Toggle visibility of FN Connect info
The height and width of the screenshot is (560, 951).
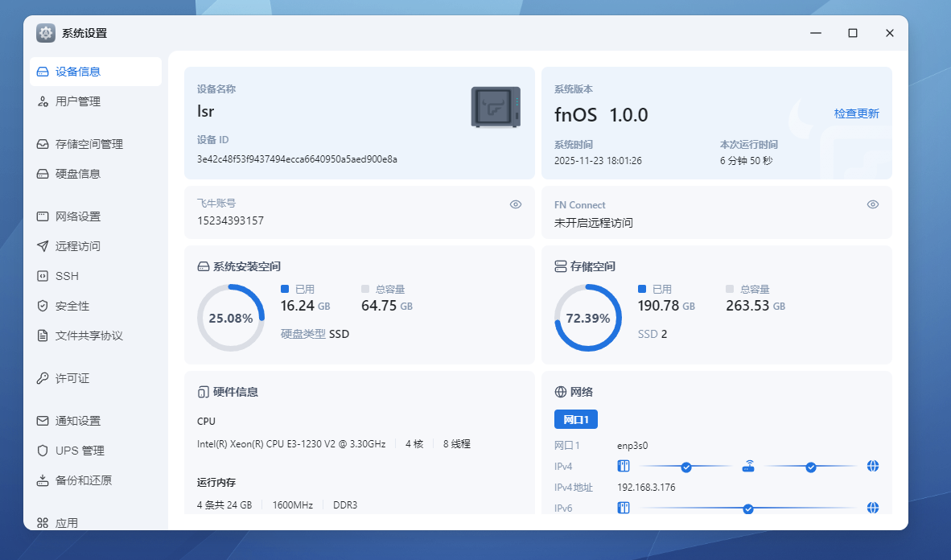tap(873, 204)
